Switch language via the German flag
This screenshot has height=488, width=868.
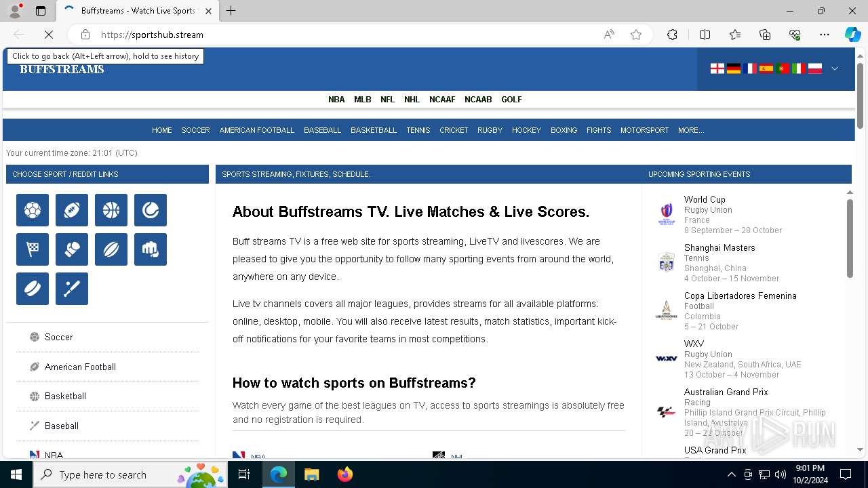coord(734,68)
